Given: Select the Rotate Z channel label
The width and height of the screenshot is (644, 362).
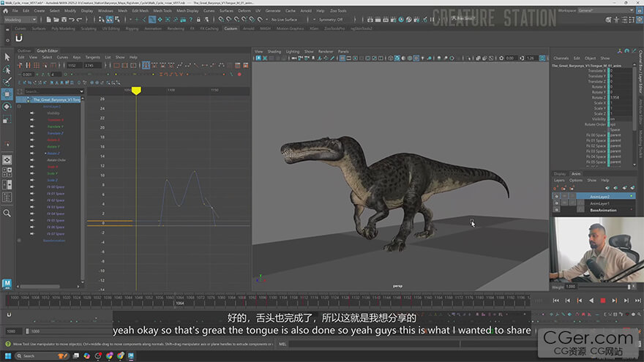Looking at the screenshot, I should pyautogui.click(x=599, y=97).
